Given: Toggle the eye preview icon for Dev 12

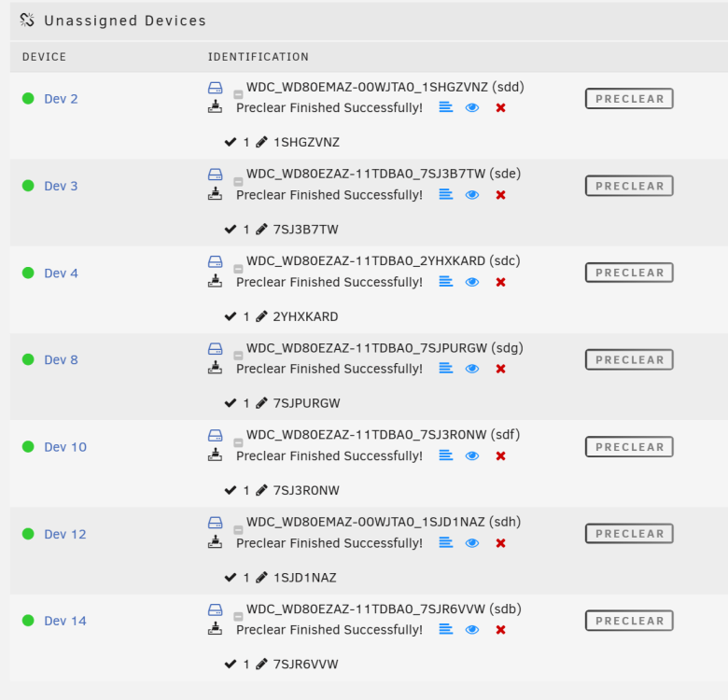Looking at the screenshot, I should [x=472, y=543].
